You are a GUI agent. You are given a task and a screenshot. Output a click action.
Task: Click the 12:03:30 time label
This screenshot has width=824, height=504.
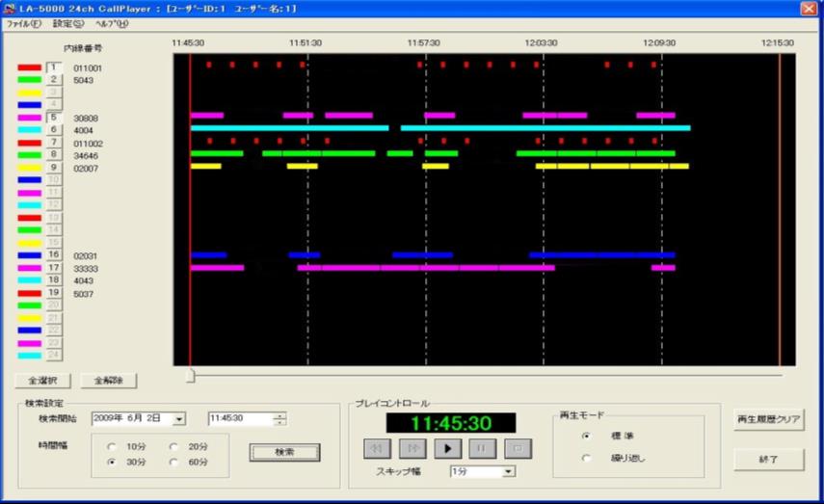[541, 42]
